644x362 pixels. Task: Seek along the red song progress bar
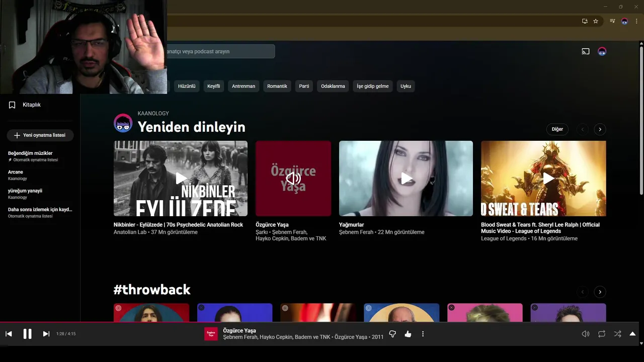point(319,322)
